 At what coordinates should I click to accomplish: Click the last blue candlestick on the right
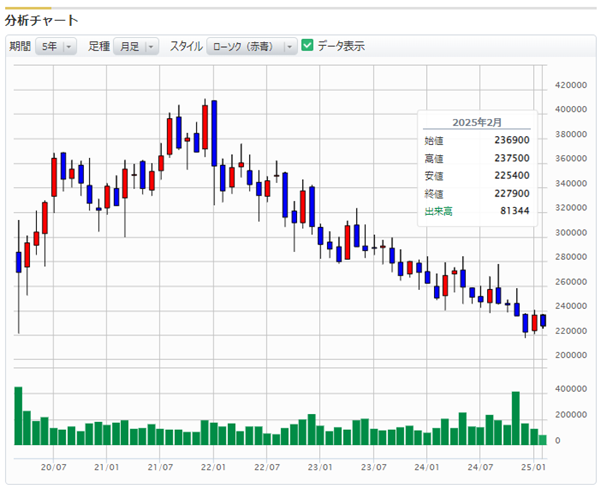pos(543,321)
